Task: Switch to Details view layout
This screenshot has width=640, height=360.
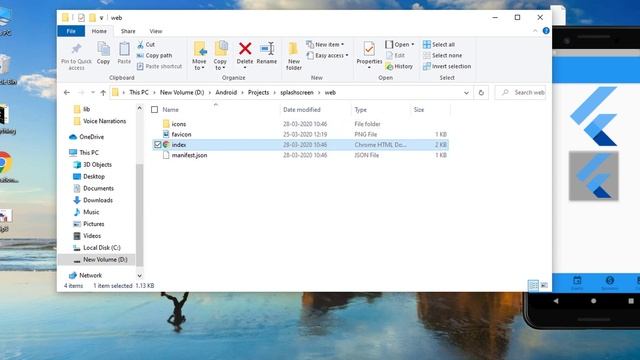Action: click(533, 285)
